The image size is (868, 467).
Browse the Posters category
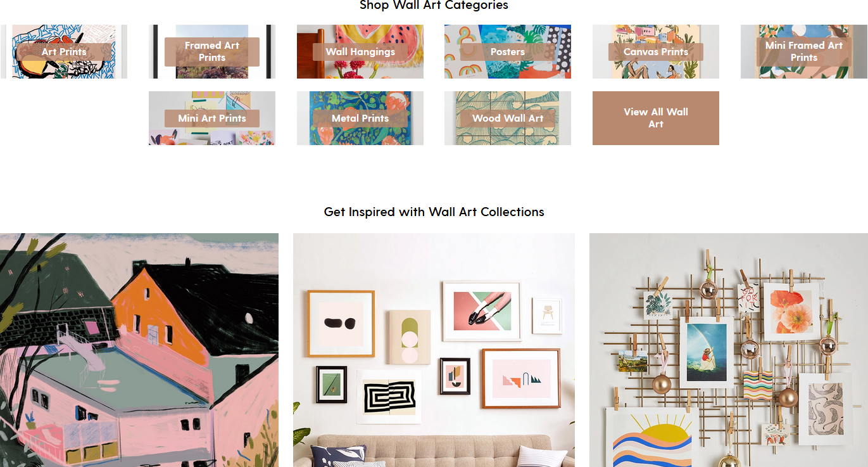click(508, 52)
